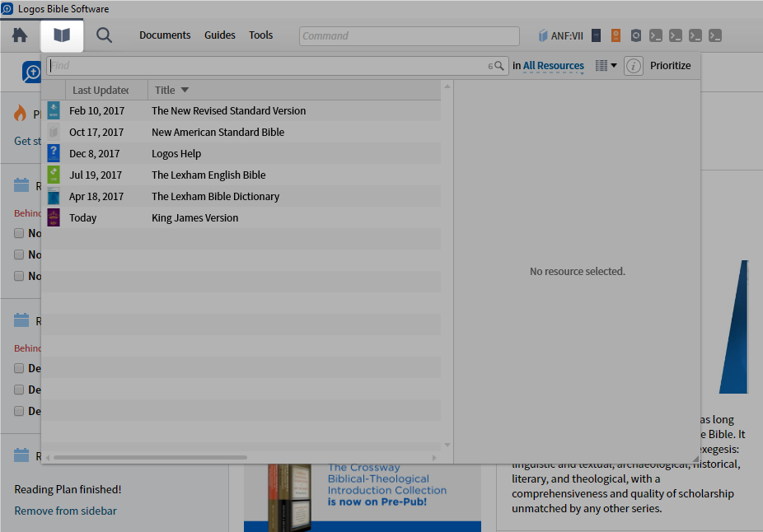Run the first command-prompt shortcut icon
Screen dimensions: 763x532
(x=655, y=35)
